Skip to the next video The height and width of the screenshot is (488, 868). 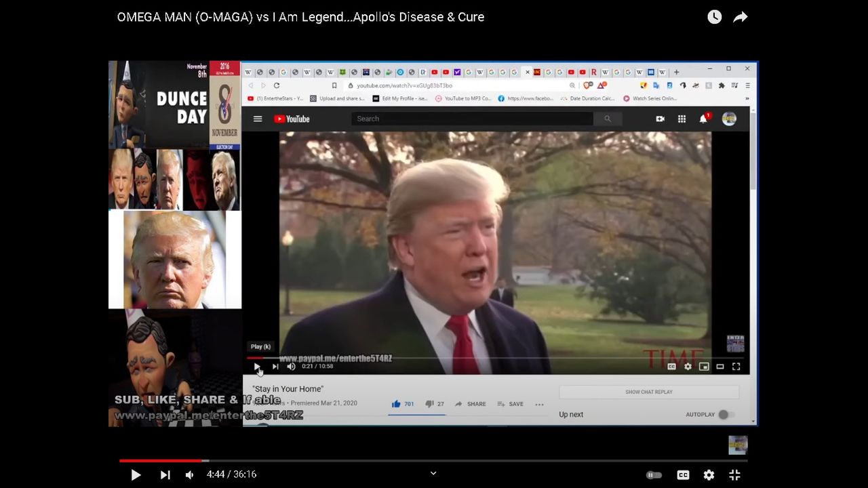click(x=165, y=475)
